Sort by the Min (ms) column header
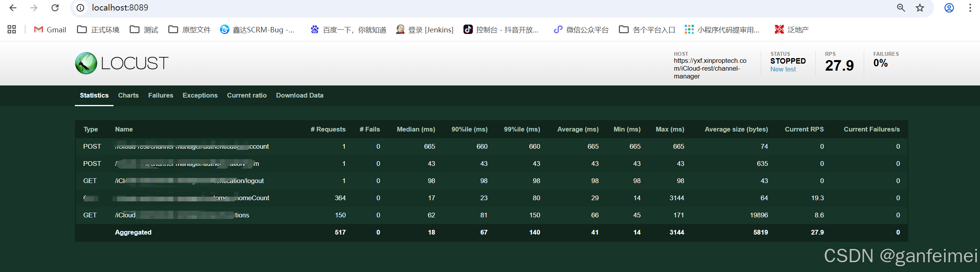The width and height of the screenshot is (980, 272). pyautogui.click(x=627, y=129)
